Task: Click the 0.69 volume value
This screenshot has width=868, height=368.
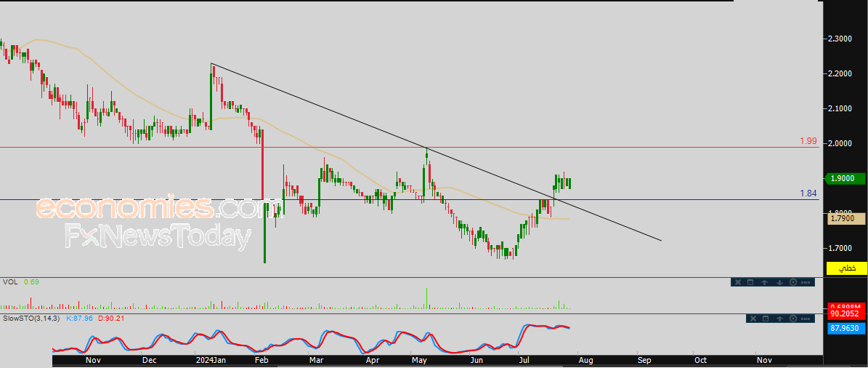Action: click(31, 282)
